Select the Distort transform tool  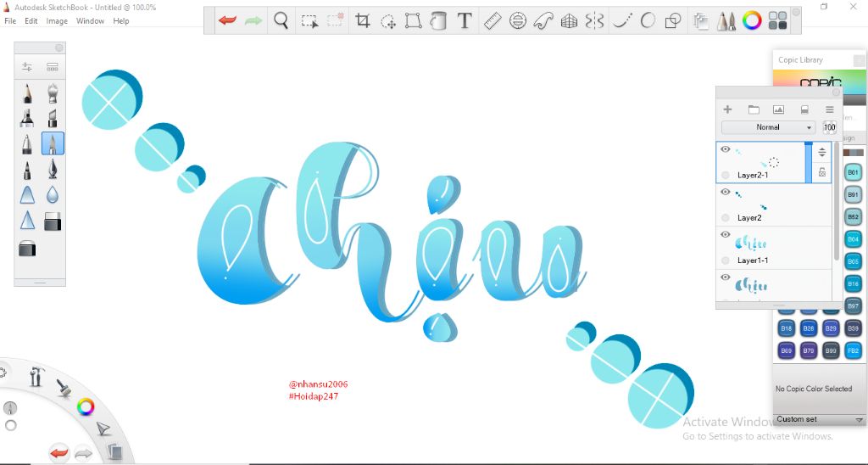pos(413,21)
